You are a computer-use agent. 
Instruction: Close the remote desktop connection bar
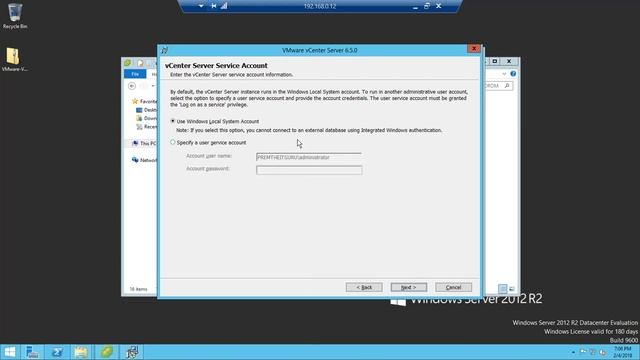[438, 6]
